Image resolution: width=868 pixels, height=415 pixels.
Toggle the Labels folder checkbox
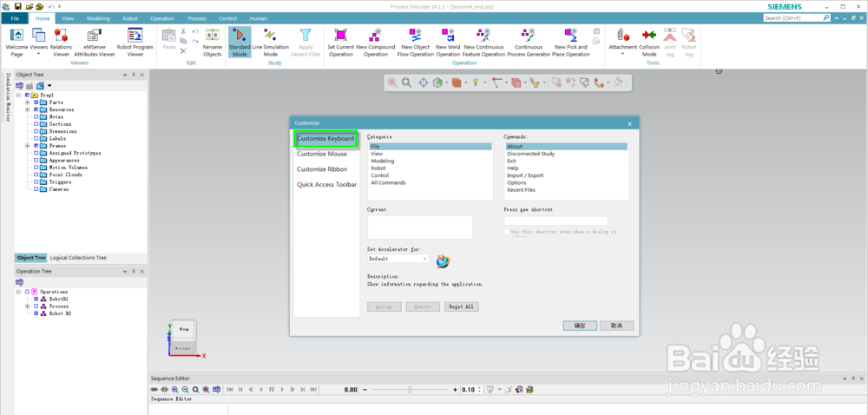36,138
